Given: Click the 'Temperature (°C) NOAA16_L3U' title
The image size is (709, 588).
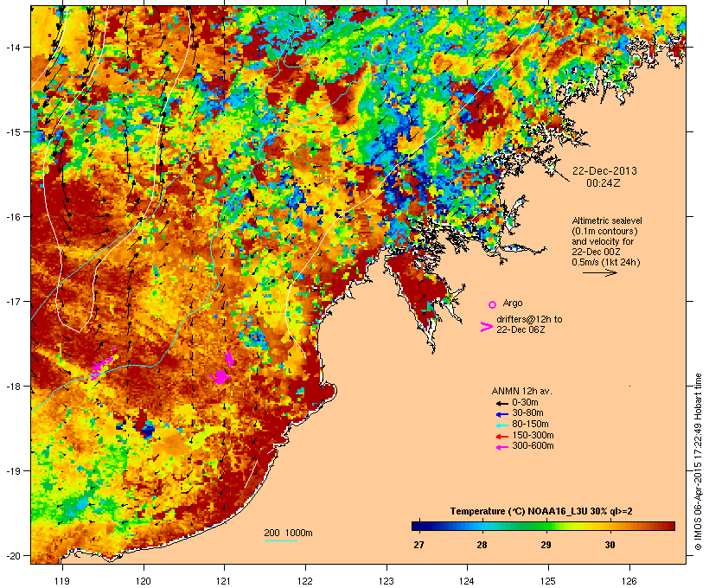Looking at the screenshot, I should [510, 512].
